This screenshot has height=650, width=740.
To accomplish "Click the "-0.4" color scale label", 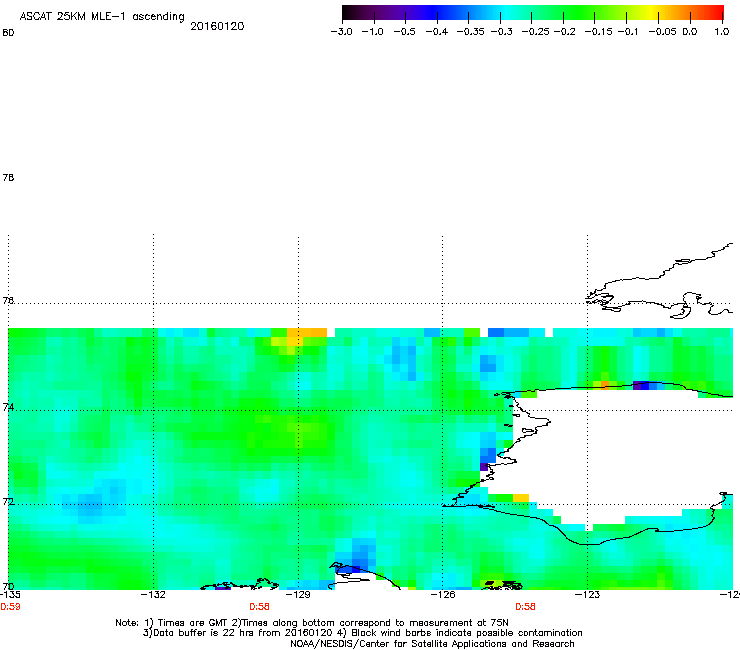I will [x=437, y=32].
